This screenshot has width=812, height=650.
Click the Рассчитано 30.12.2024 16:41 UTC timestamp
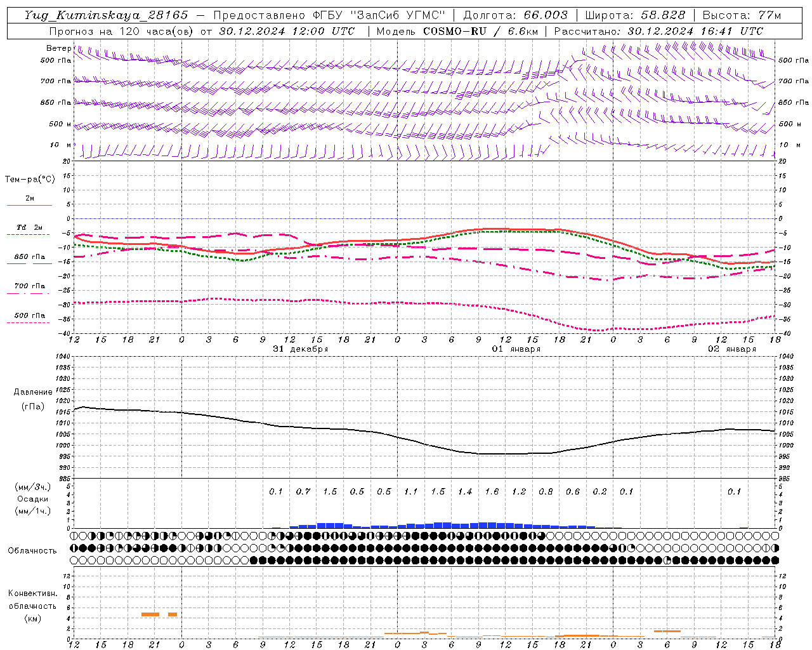(658, 31)
